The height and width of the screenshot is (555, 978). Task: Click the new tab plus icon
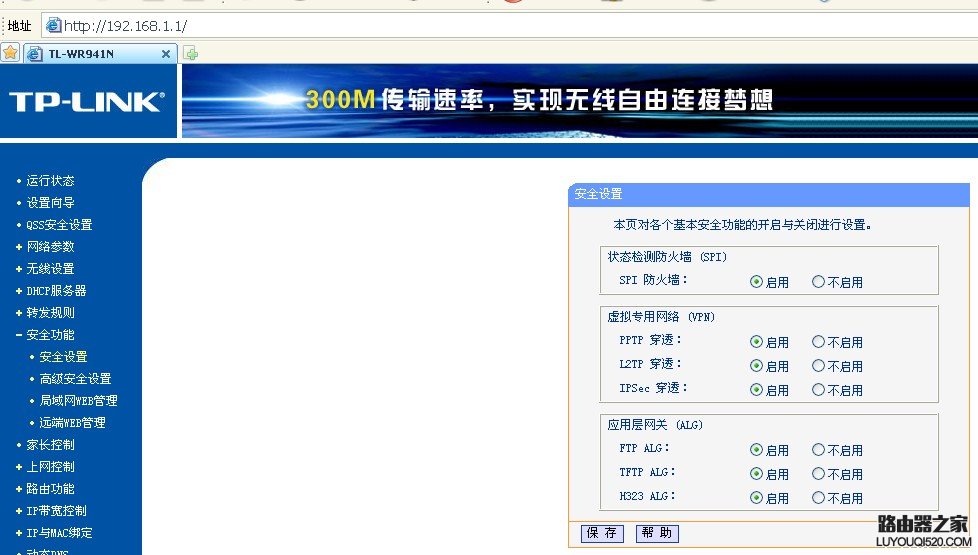(x=191, y=54)
